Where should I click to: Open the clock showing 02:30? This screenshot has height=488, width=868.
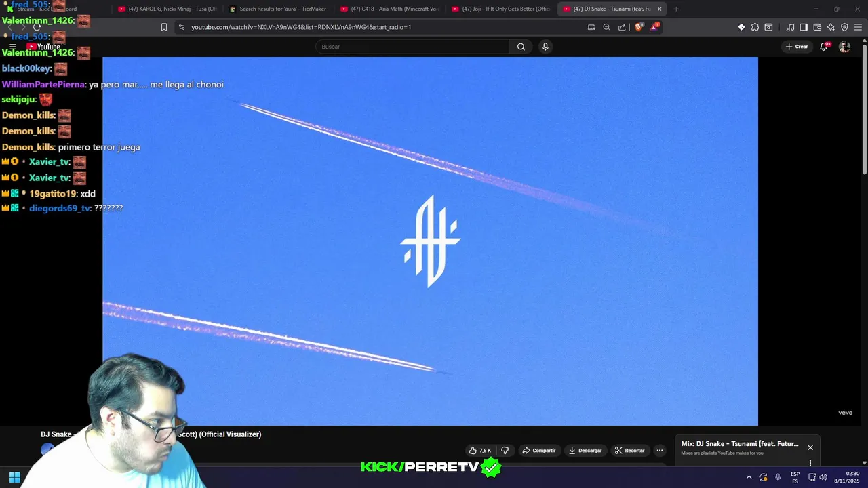tap(847, 477)
